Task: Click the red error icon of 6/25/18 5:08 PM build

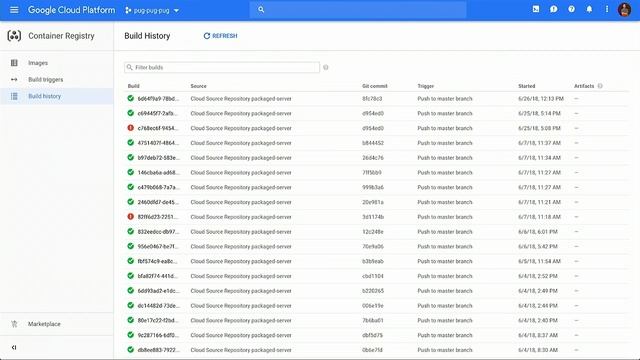Action: coord(131,128)
